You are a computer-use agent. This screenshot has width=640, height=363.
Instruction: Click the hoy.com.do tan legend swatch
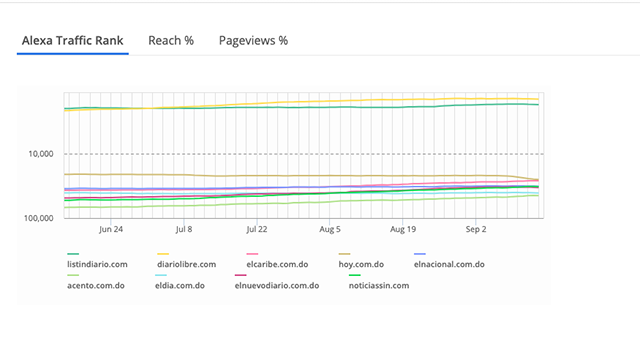(344, 254)
